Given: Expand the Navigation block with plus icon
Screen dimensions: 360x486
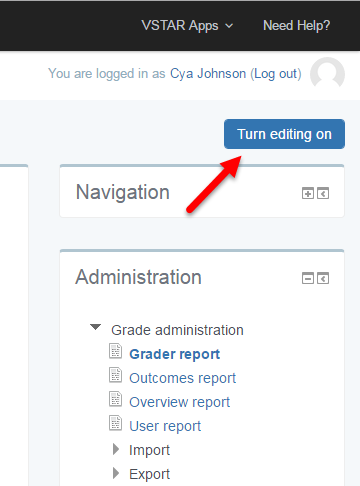Looking at the screenshot, I should (308, 193).
